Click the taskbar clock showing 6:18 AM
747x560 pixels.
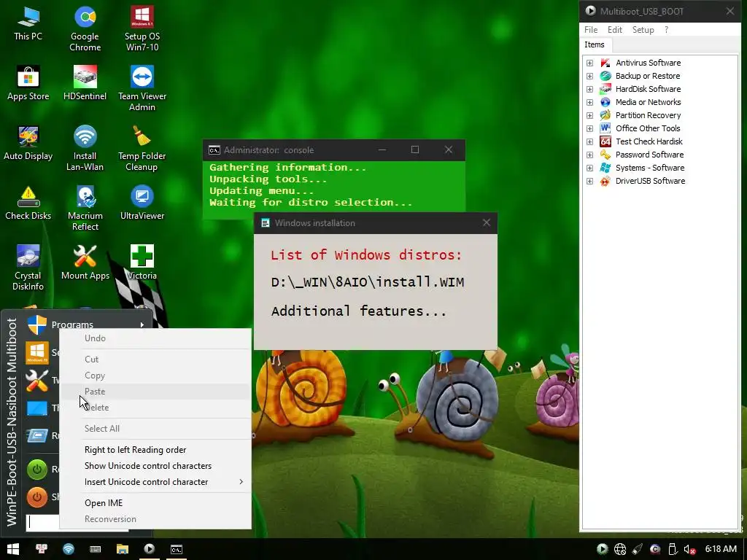[x=721, y=549]
